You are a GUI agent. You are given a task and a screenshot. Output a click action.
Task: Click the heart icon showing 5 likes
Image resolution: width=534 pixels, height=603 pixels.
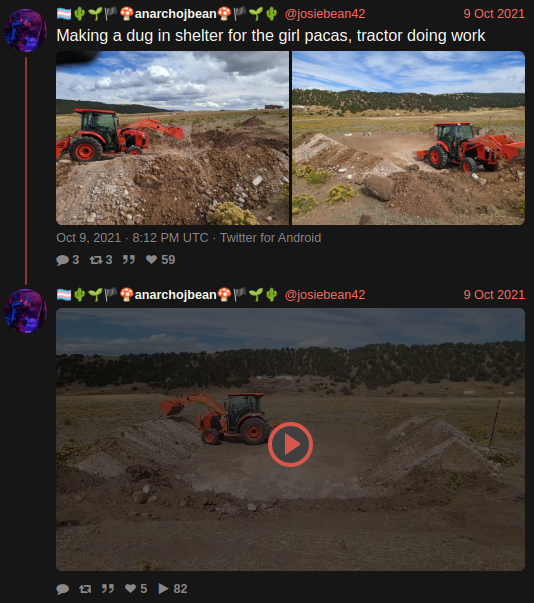130,588
